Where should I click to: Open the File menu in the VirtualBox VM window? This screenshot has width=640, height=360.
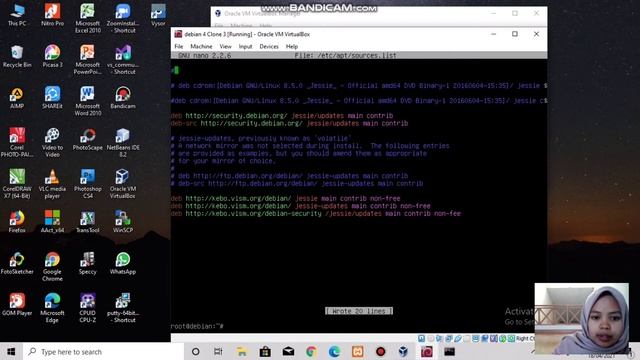[x=179, y=47]
